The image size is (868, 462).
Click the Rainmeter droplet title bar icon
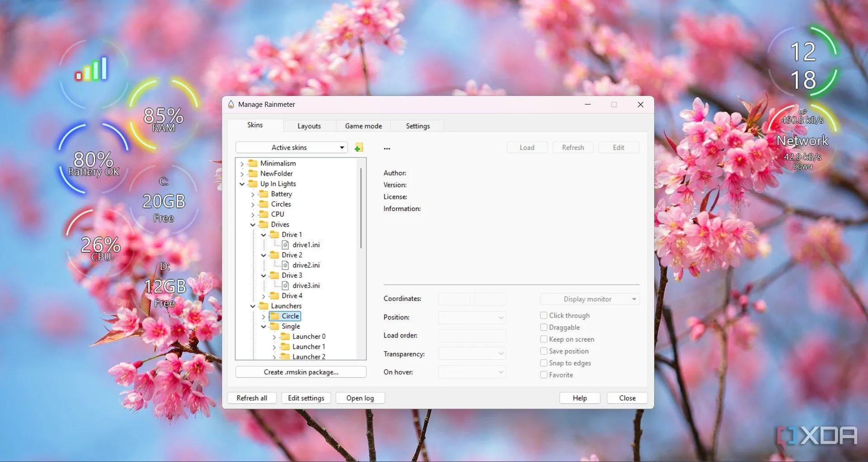pos(231,105)
